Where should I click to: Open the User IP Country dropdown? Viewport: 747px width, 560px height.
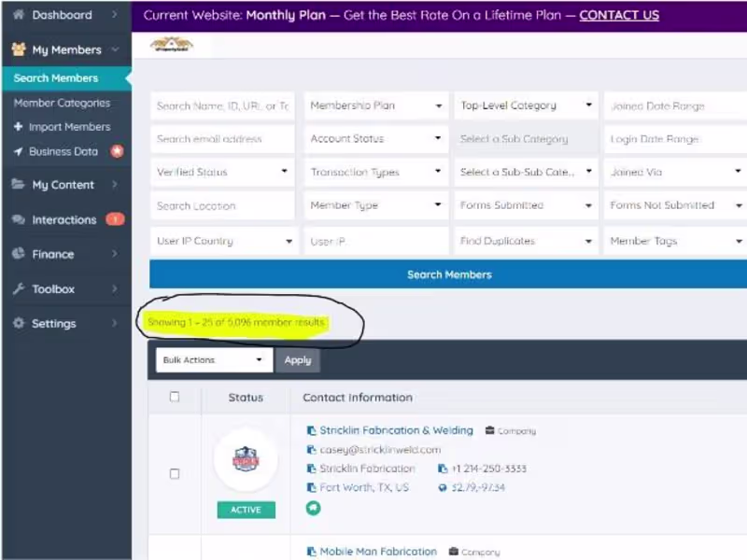pos(224,241)
